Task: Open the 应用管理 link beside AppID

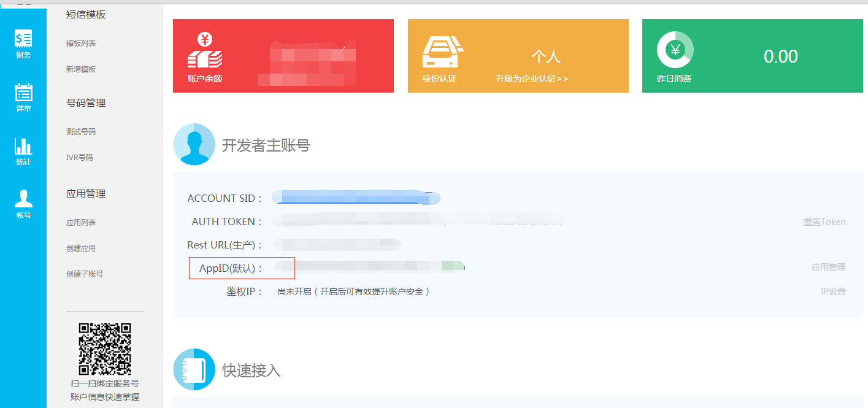Action: pos(829,268)
